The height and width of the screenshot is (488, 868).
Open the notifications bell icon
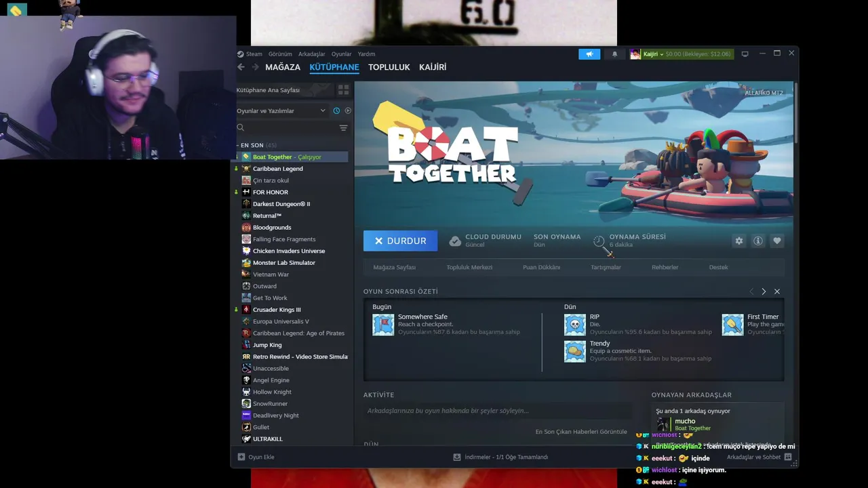[x=615, y=54]
